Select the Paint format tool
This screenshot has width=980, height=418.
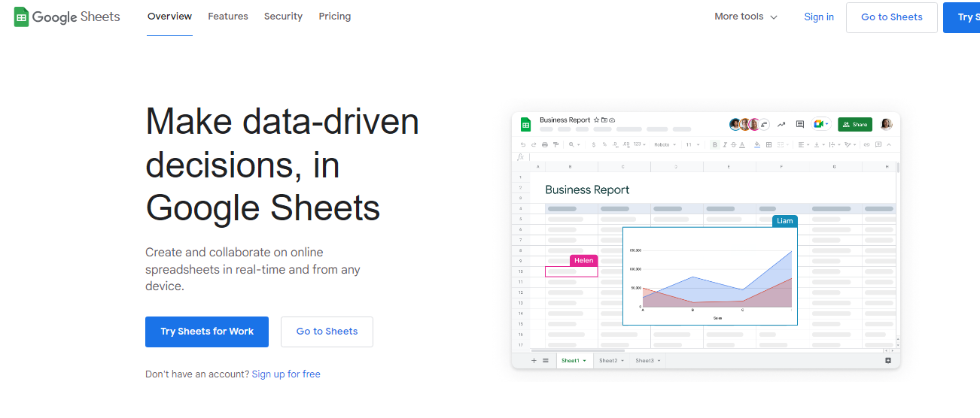(555, 144)
